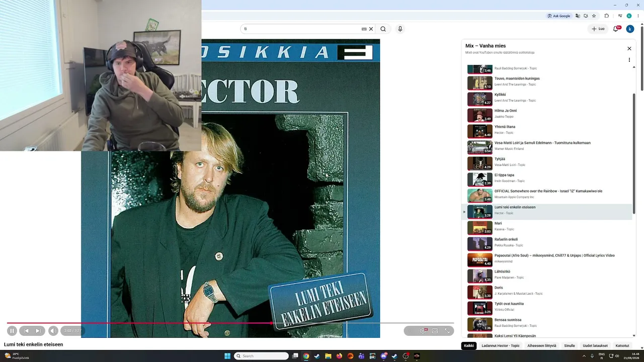Play Rafaelin enkeli by Pekka Ruuska
644x362 pixels.
pyautogui.click(x=547, y=243)
